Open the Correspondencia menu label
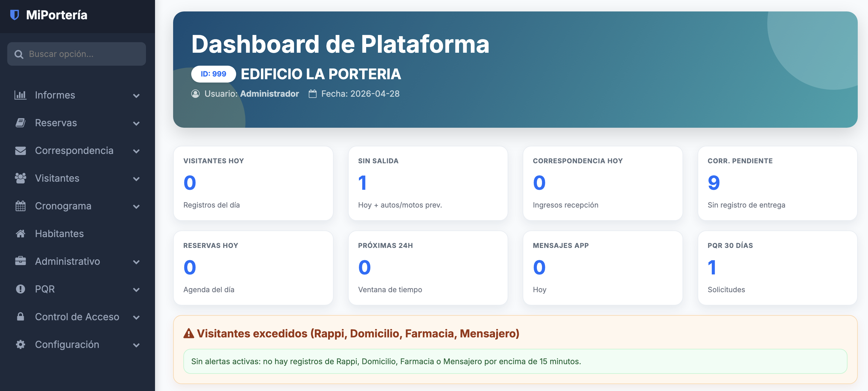The width and height of the screenshot is (868, 391). 74,151
